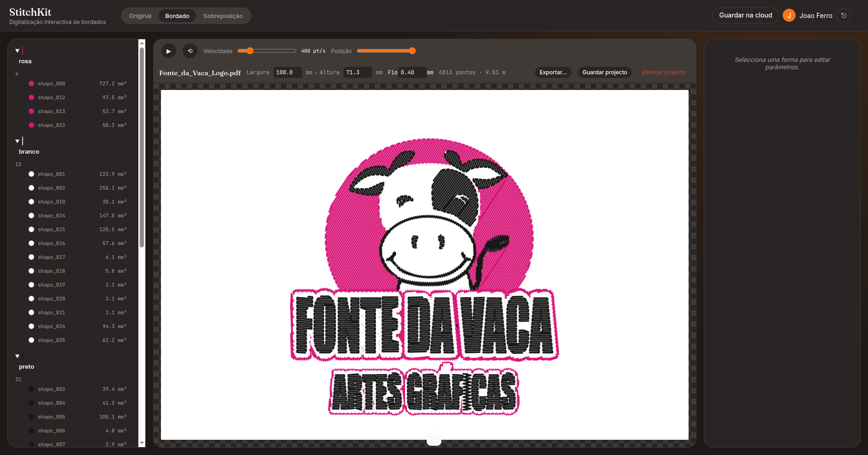The image size is (868, 455).
Task: Click the white dot of shape_014
Action: click(31, 216)
